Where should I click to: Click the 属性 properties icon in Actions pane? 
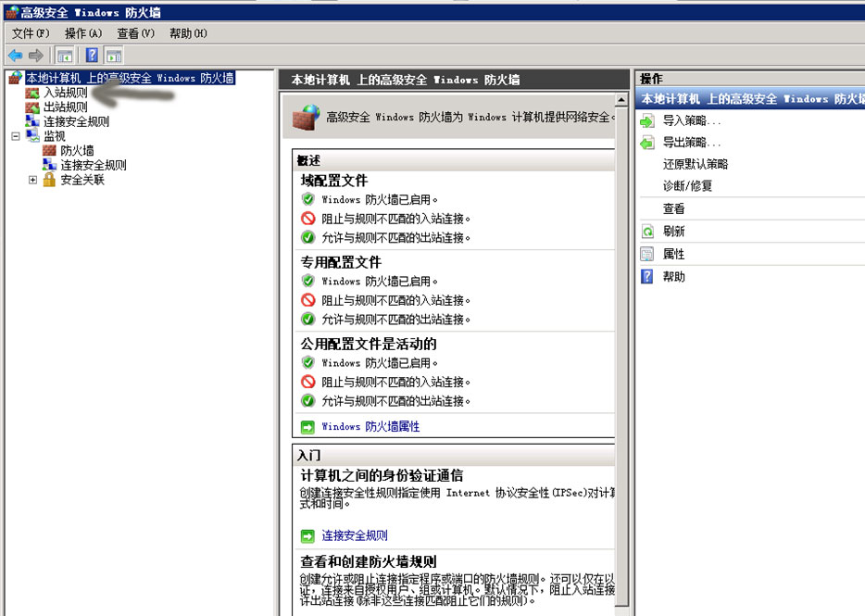point(646,253)
